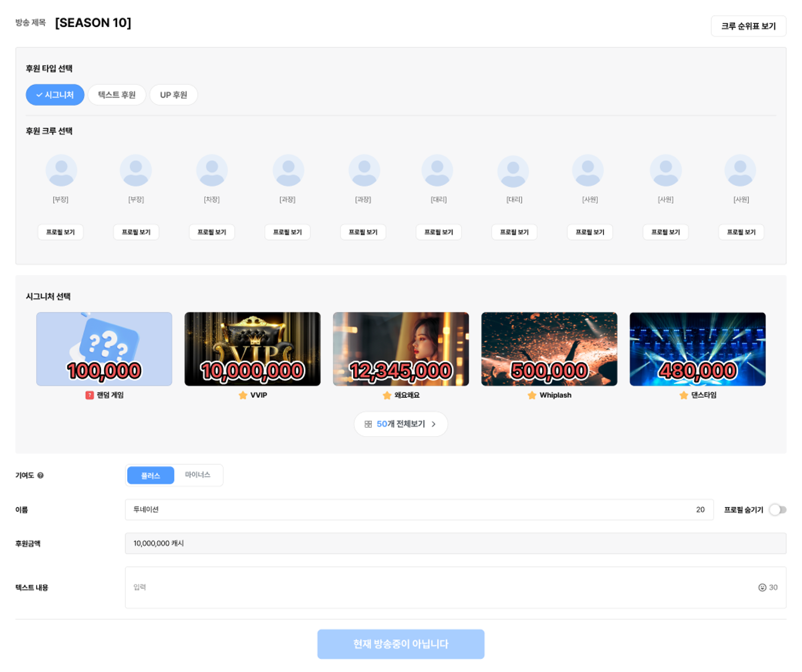Image resolution: width=802 pixels, height=672 pixels.
Task: Select the first [부장] crew avatar
Action: pyautogui.click(x=61, y=171)
